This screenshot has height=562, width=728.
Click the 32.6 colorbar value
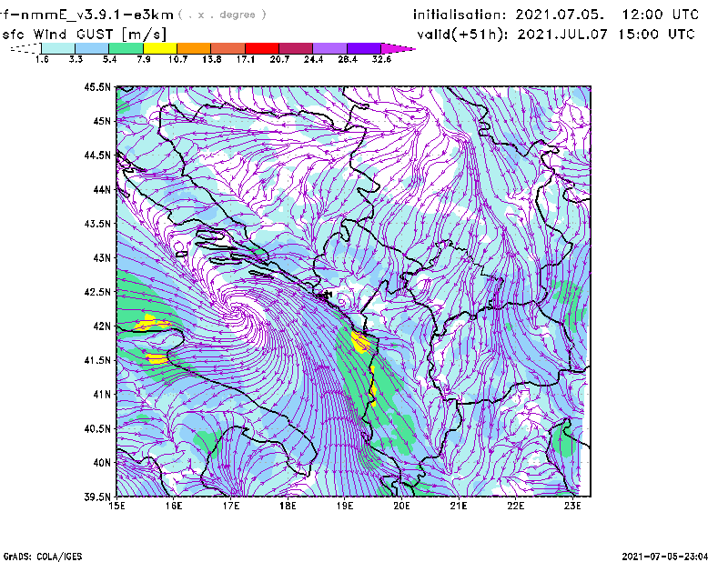[381, 59]
